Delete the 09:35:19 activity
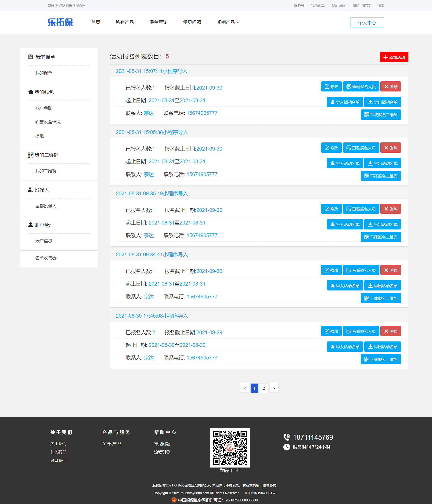The width and height of the screenshot is (432, 504). [391, 209]
